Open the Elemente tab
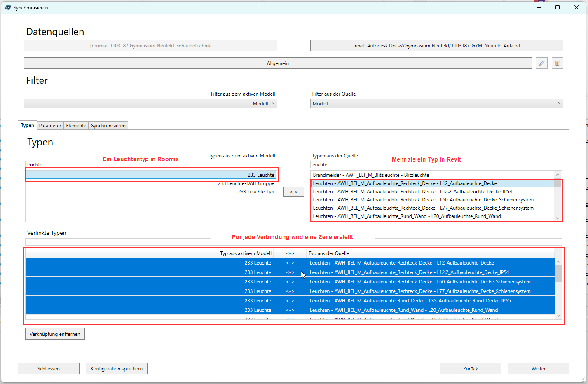Image resolution: width=588 pixels, height=384 pixels. [x=76, y=126]
